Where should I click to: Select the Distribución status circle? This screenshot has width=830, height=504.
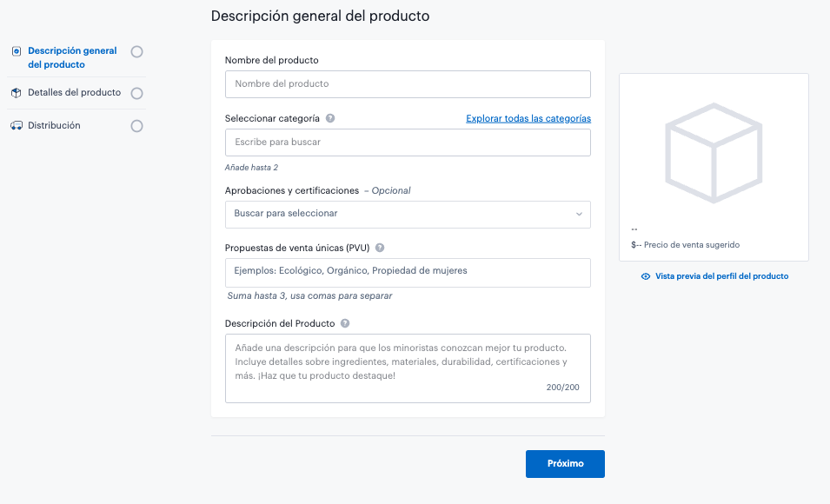point(136,126)
